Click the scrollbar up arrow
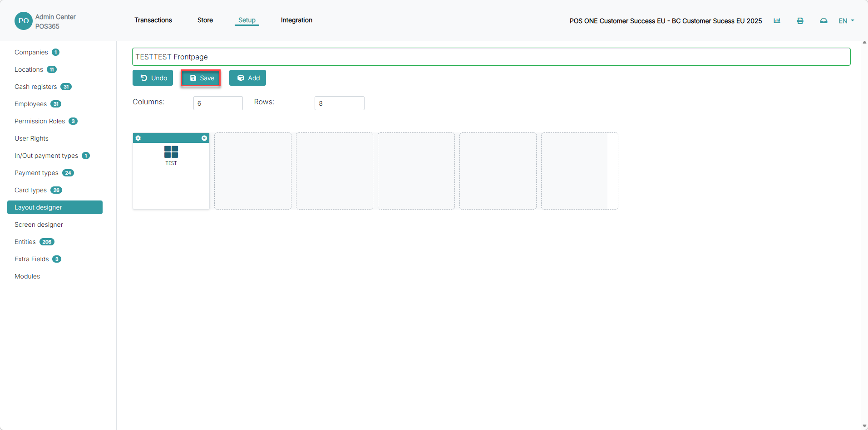This screenshot has width=868, height=430. 864,42
